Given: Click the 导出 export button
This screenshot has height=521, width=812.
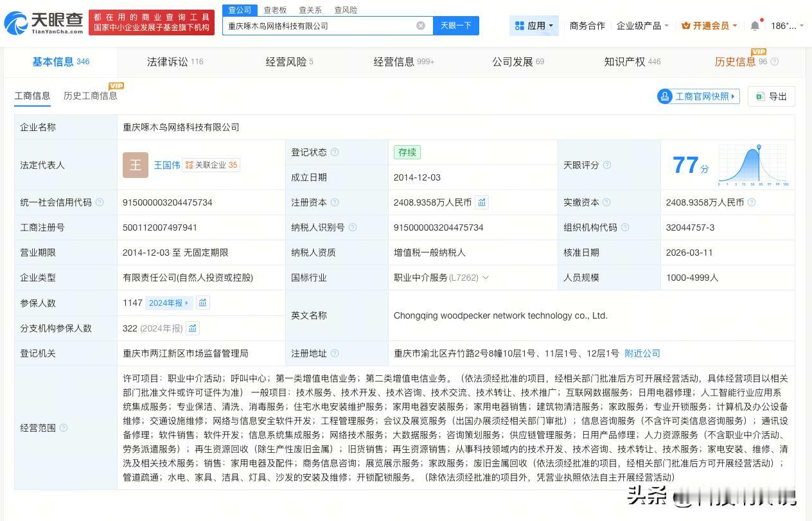Looking at the screenshot, I should 772,96.
